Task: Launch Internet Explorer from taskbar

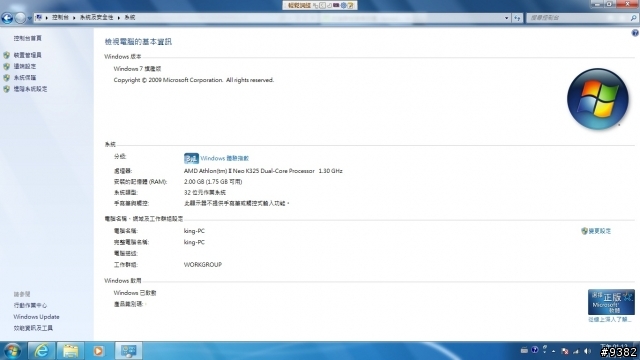Action: pyautogui.click(x=41, y=351)
